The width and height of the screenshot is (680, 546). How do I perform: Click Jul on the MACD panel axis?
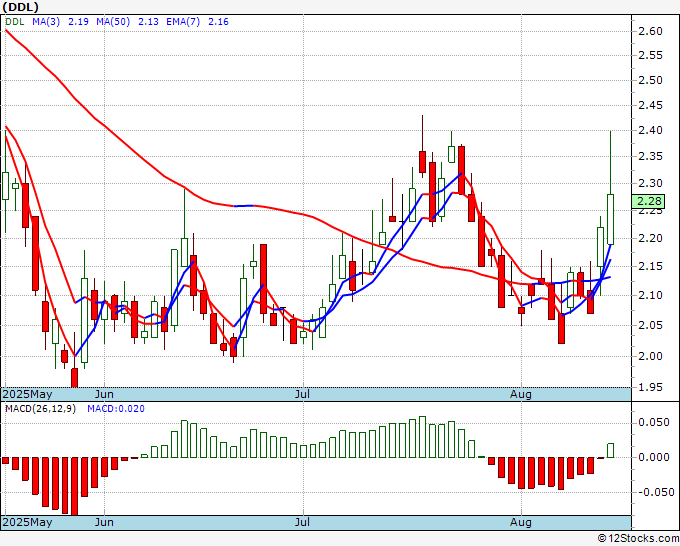302,522
